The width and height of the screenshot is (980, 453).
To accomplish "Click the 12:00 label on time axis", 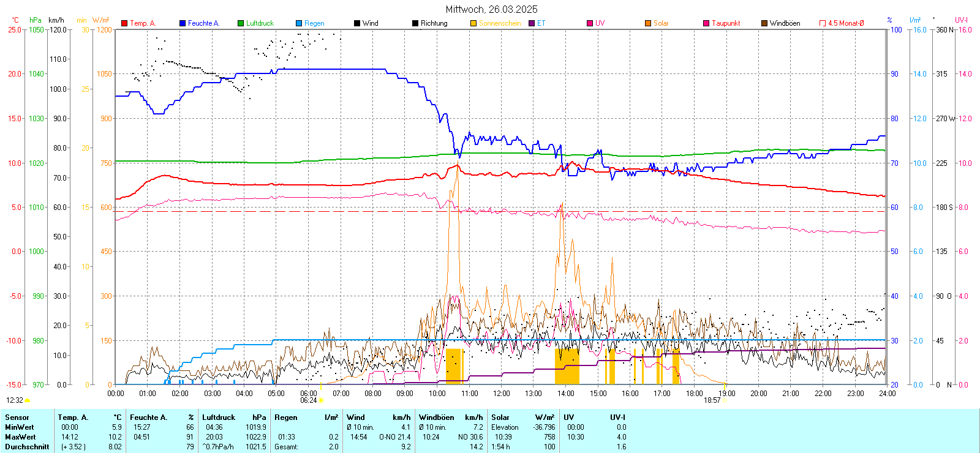I will [x=502, y=394].
